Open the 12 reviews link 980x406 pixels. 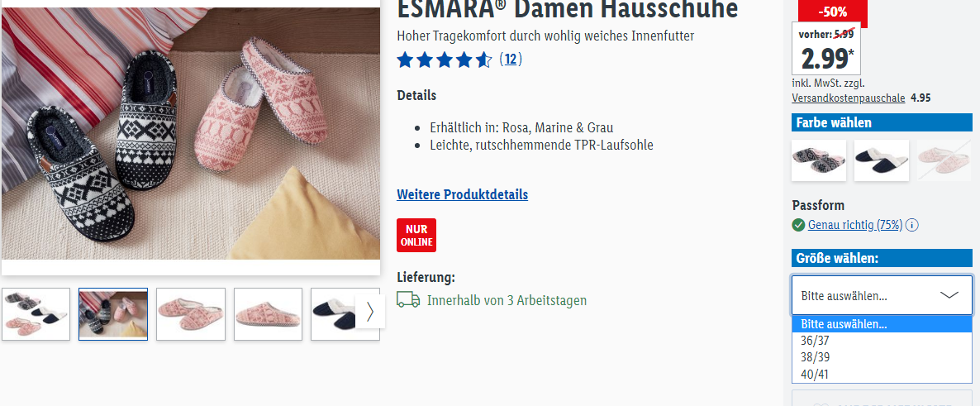coord(511,60)
